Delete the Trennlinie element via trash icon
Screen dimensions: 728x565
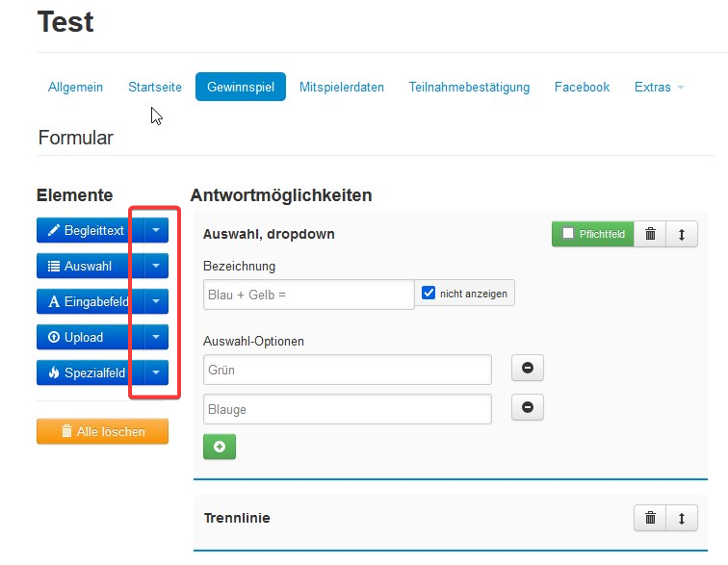click(650, 518)
